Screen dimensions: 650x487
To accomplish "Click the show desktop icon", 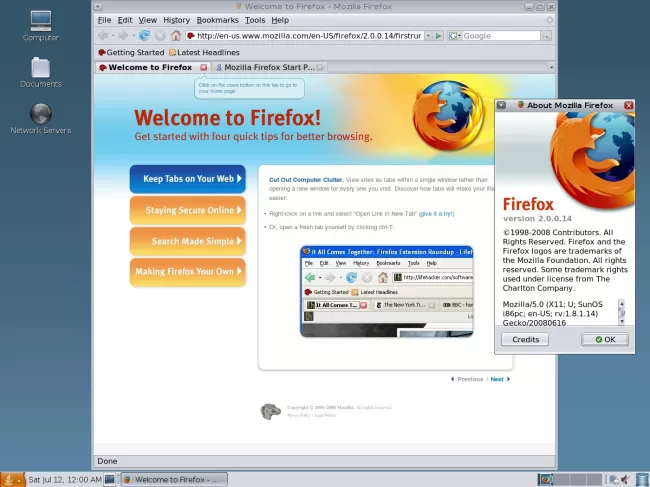I will tap(109, 480).
